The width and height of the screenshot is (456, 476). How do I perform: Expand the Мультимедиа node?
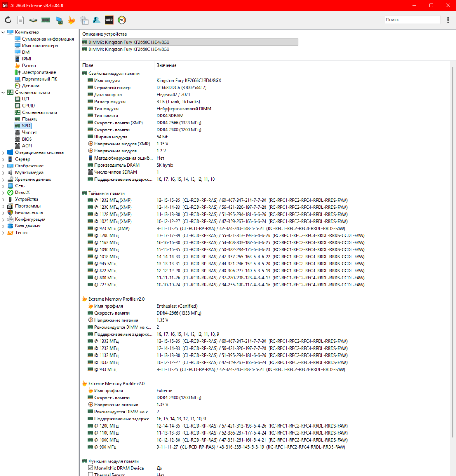(4, 172)
